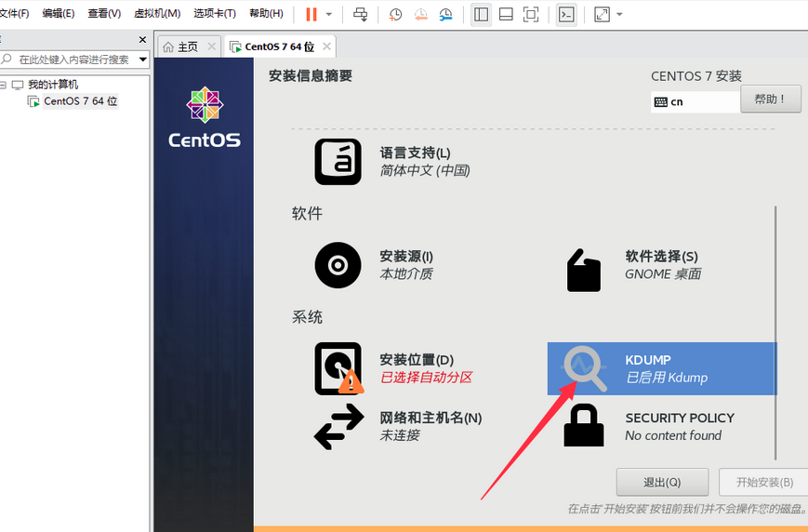Image resolution: width=808 pixels, height=532 pixels.
Task: Open installation destination disk icon
Action: (x=338, y=369)
